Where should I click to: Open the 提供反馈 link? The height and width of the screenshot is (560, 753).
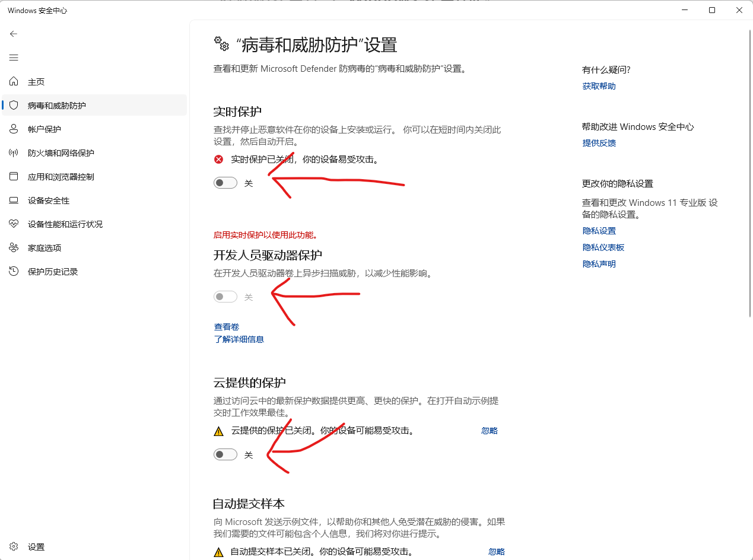[599, 143]
